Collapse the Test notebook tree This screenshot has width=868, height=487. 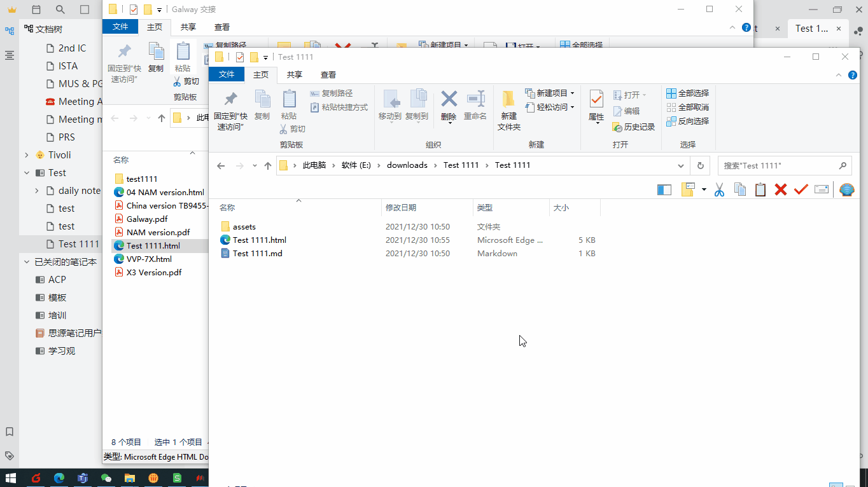coord(26,172)
